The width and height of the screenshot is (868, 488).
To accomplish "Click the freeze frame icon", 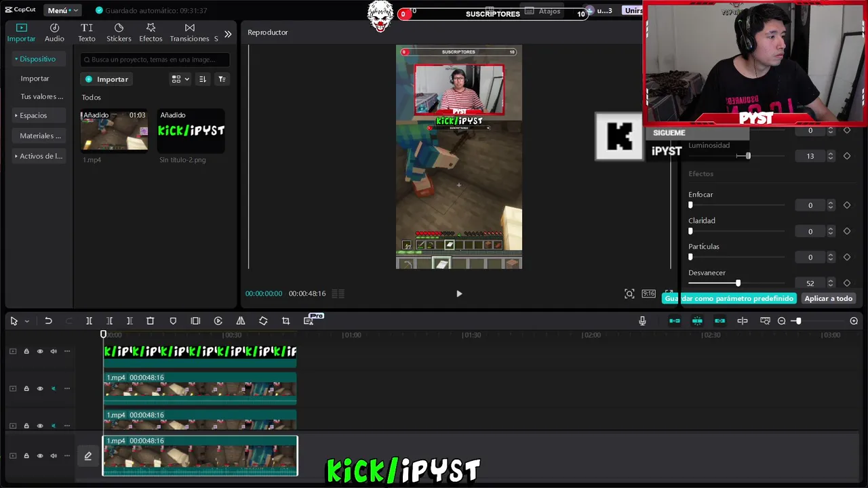I will pyautogui.click(x=195, y=321).
